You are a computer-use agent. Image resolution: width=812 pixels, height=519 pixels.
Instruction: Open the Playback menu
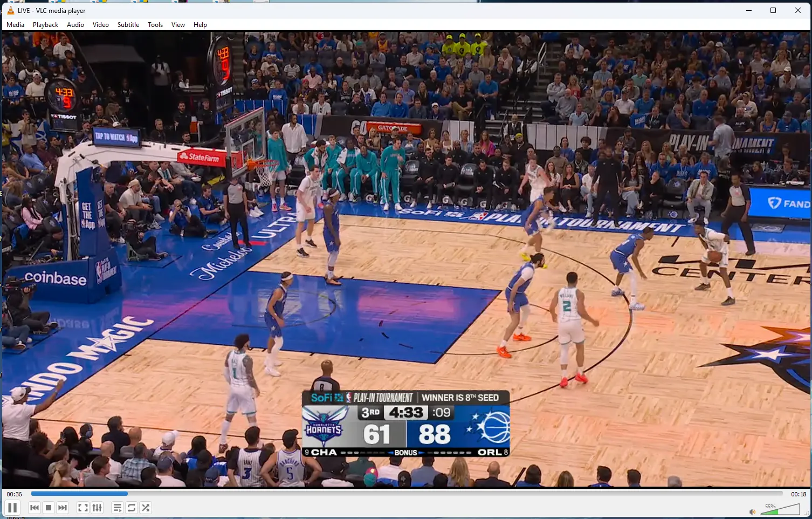tap(45, 25)
